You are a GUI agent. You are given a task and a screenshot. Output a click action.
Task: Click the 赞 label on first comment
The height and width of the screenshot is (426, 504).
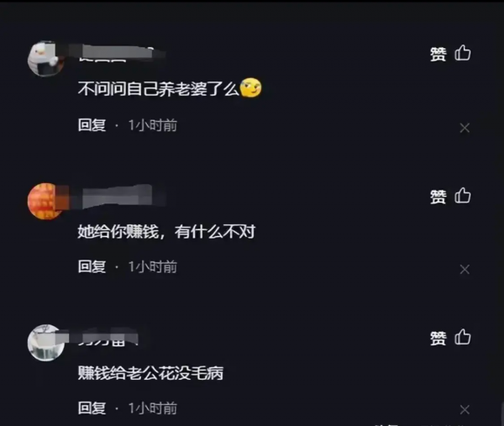click(x=438, y=54)
